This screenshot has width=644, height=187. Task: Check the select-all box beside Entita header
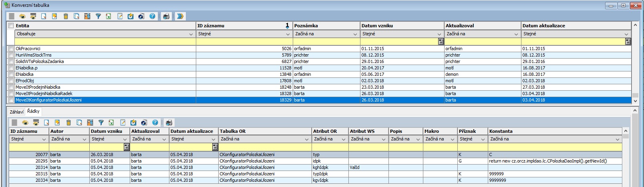[x=11, y=26]
